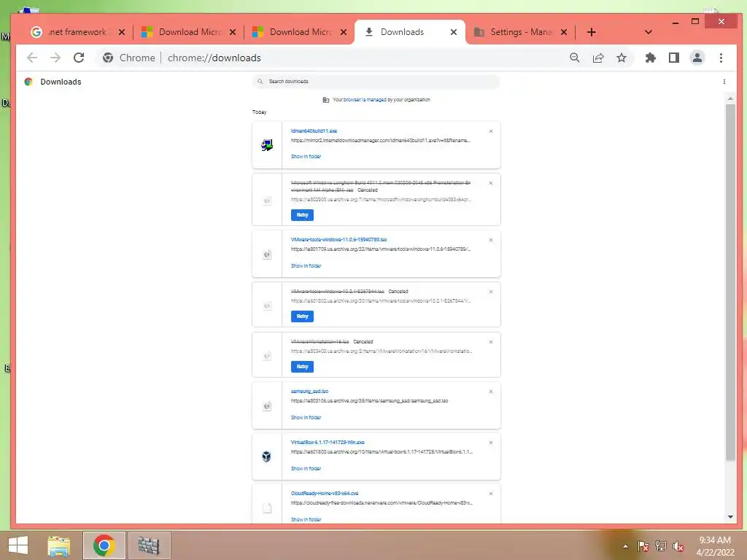The image size is (747, 560).
Task: Bookmark this page with the star icon
Action: (x=622, y=58)
